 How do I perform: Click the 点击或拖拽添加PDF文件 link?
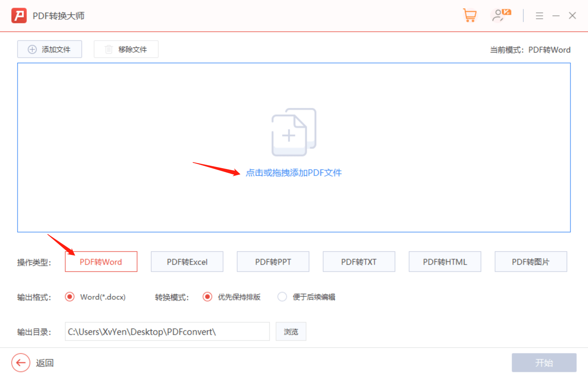(294, 173)
